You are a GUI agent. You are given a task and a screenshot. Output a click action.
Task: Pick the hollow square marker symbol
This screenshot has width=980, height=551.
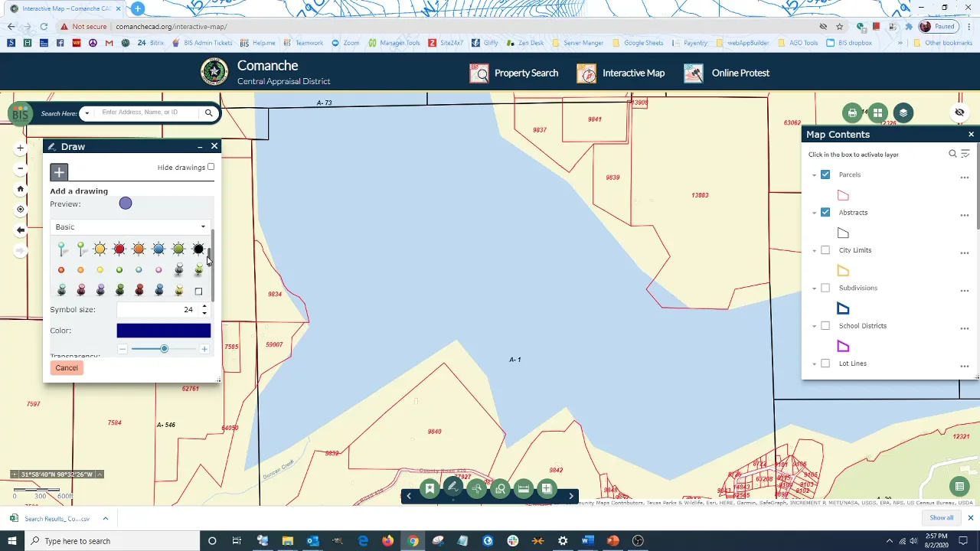(x=198, y=291)
